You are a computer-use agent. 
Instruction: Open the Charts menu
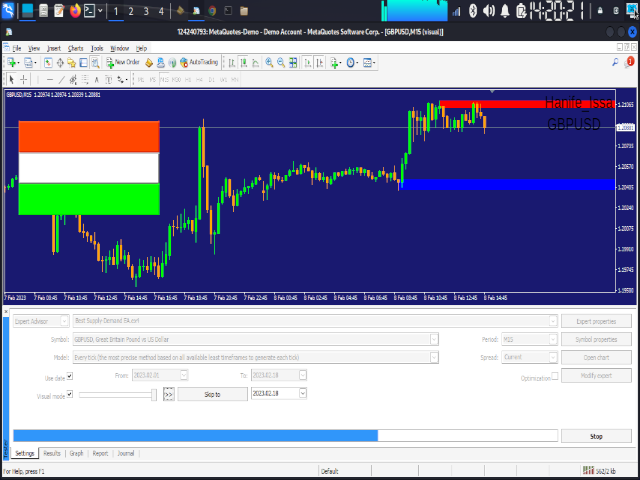tap(76, 48)
